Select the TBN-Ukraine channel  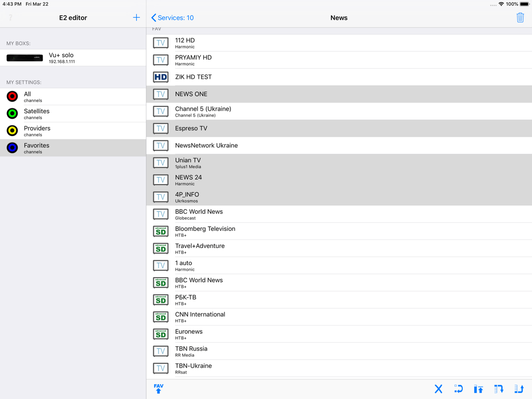point(339,368)
